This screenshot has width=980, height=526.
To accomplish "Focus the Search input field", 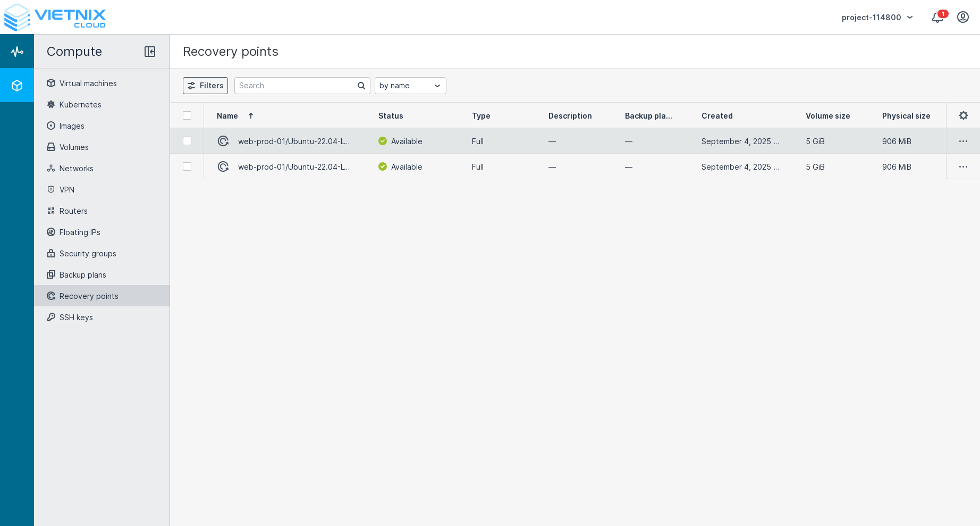I will (x=295, y=86).
